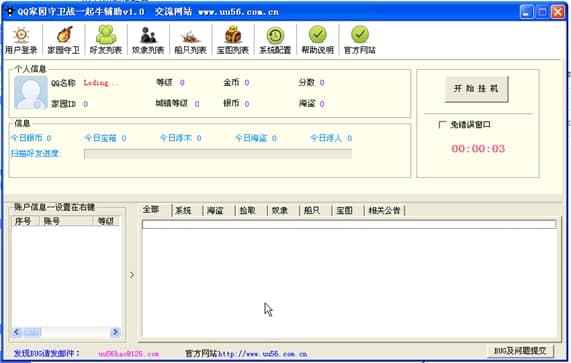Screen dimensions: 571x363
Task: Switch to the 宝图 log tab
Action: click(x=344, y=210)
